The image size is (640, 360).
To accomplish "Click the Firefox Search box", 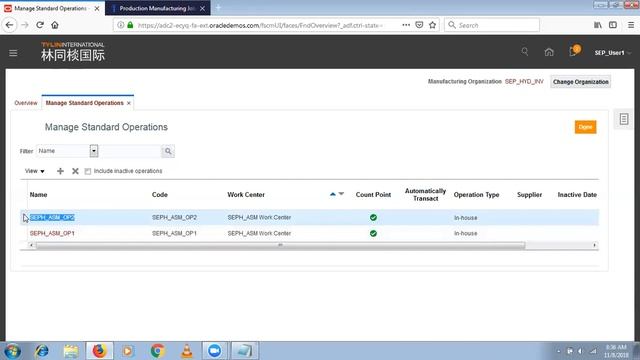I will (492, 25).
